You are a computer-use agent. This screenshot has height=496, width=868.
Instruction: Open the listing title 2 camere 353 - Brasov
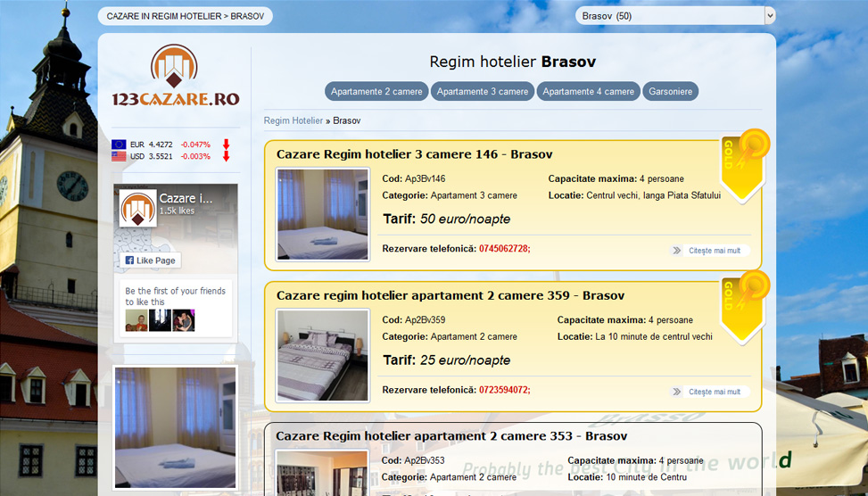coord(451,436)
